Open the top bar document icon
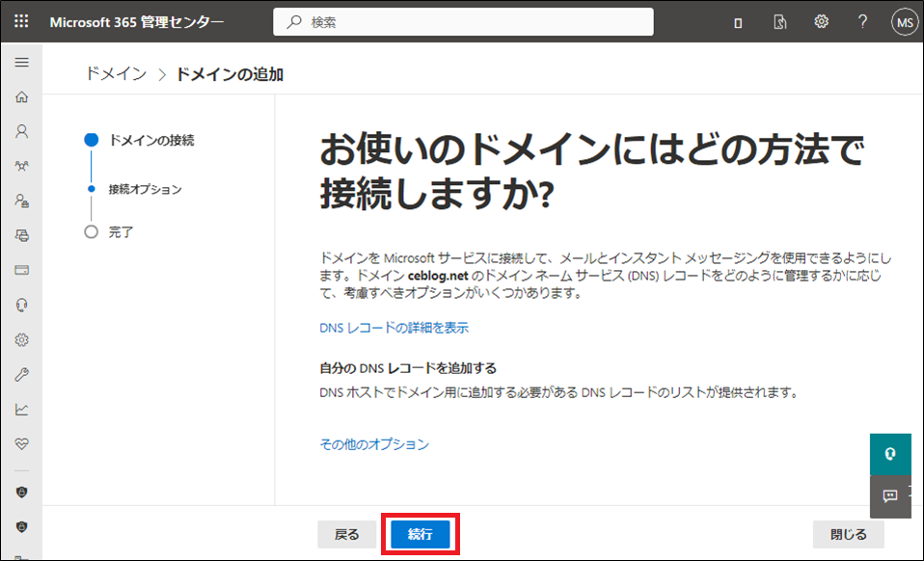 pos(779,22)
